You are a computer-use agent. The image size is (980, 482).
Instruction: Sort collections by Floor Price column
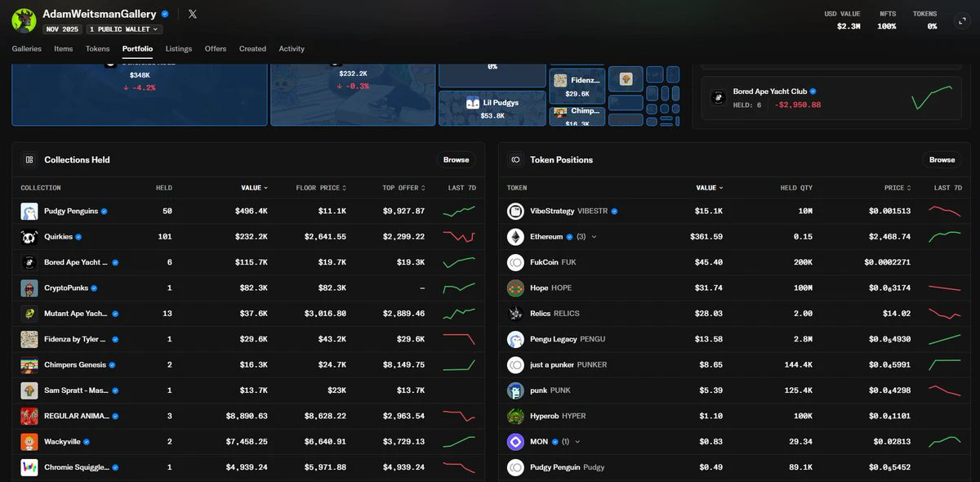[x=321, y=188]
